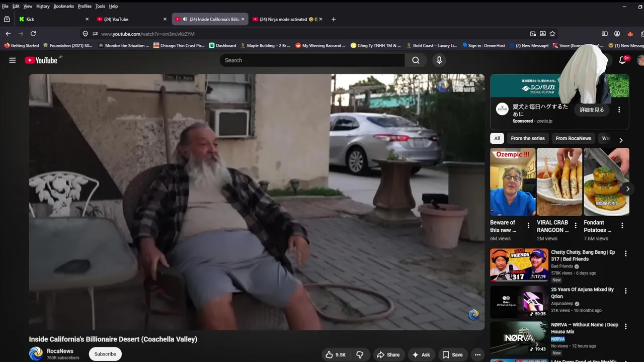644x362 pixels.
Task: Open options for Beware of this new short
Action: point(528,226)
